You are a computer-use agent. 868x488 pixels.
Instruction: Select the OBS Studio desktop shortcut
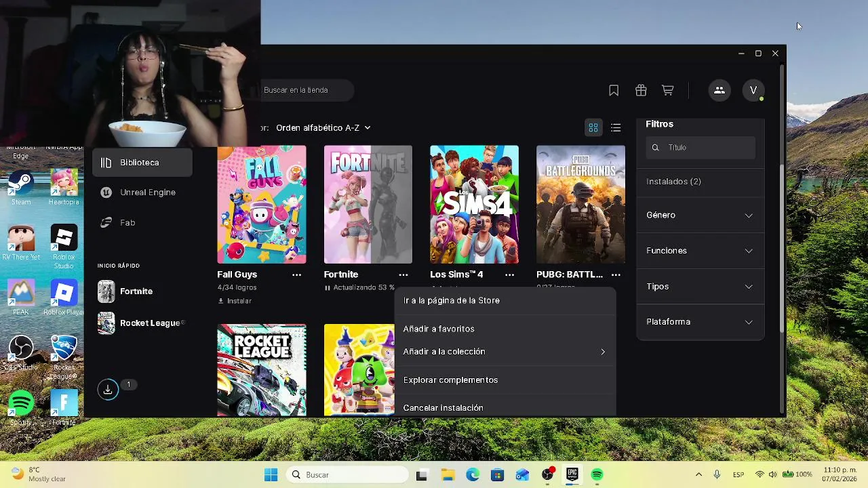pyautogui.click(x=21, y=353)
